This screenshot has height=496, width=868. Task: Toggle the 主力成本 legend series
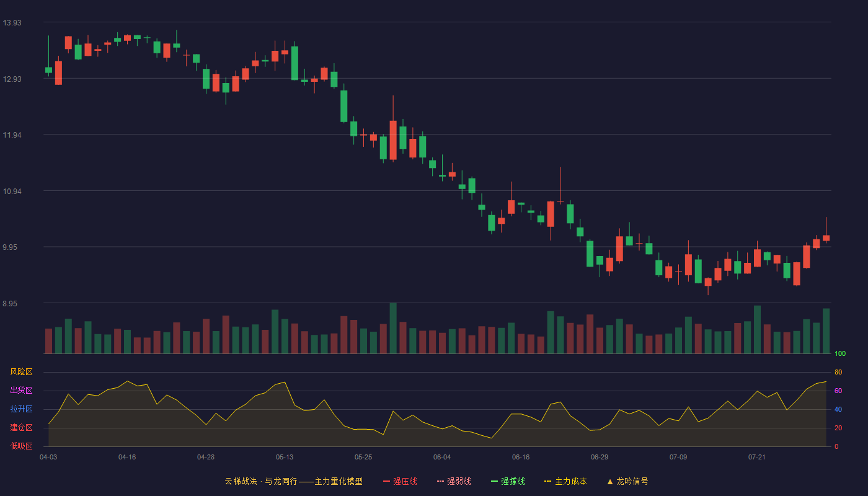click(565, 481)
